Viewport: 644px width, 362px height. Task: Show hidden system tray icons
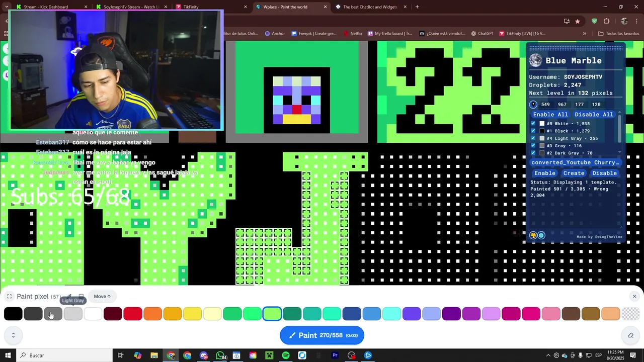(x=548, y=355)
